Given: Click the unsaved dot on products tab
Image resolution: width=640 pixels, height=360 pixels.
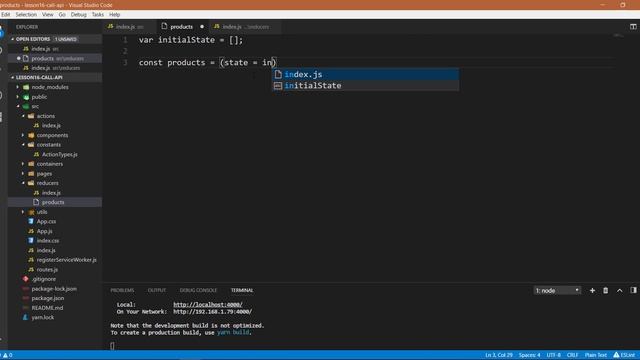Looking at the screenshot, I should pos(202,27).
